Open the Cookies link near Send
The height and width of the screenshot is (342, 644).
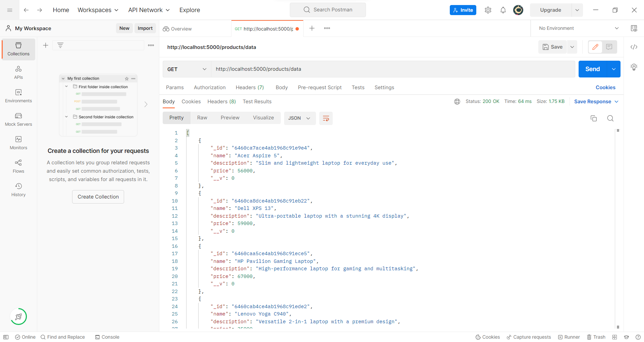pos(605,87)
